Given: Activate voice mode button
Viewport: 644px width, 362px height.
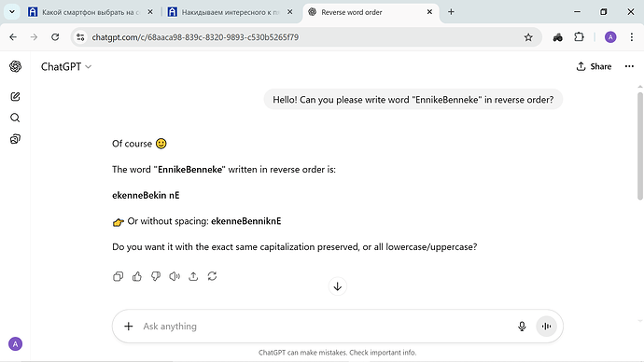Looking at the screenshot, I should click(x=546, y=327).
